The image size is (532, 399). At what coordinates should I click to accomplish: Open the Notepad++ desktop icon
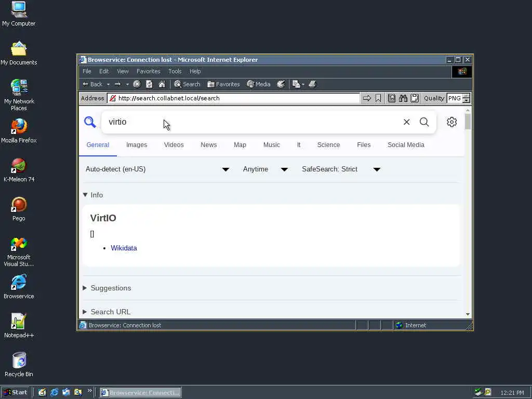pyautogui.click(x=19, y=326)
